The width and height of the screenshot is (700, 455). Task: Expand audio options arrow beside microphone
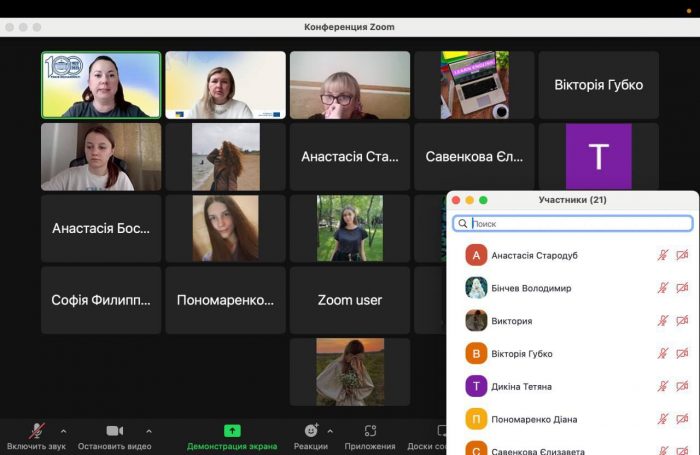pyautogui.click(x=63, y=431)
